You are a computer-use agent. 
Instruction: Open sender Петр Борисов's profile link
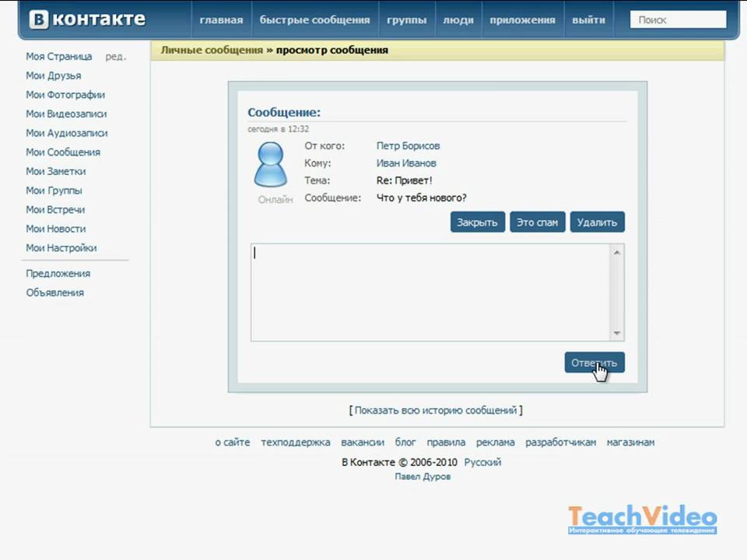click(x=408, y=145)
